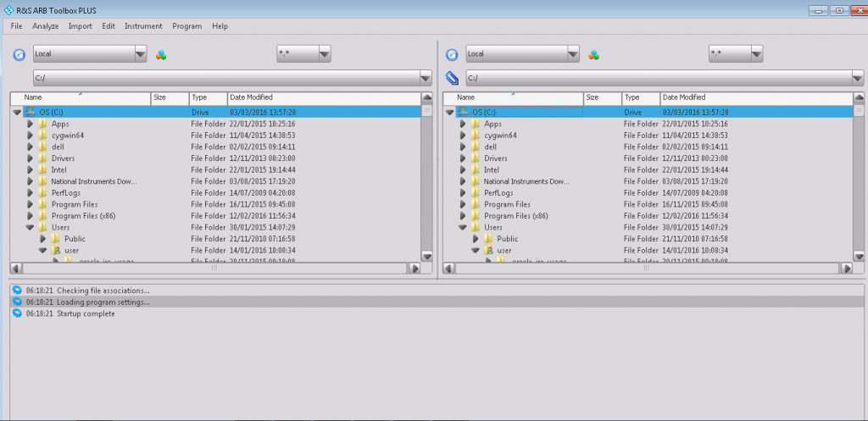
Task: Select Drivers folder in right pane
Action: tap(495, 158)
